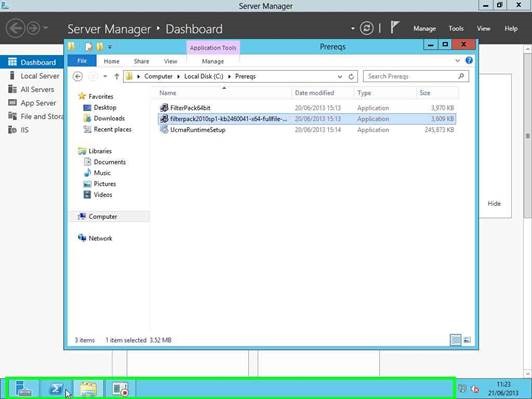Go up one folder level
The image size is (532, 399).
click(116, 76)
